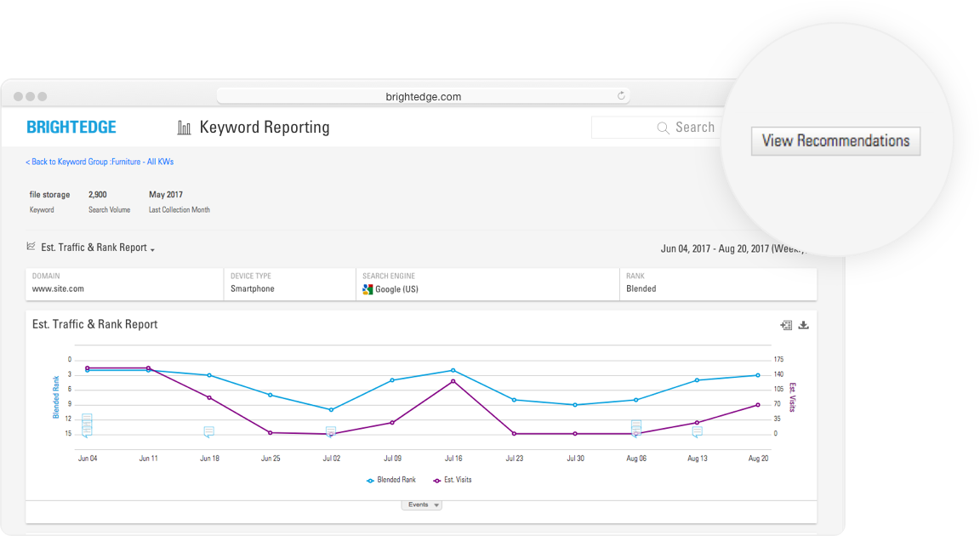Click the Search input field
Viewport: 980px width, 536px height.
[x=655, y=128]
